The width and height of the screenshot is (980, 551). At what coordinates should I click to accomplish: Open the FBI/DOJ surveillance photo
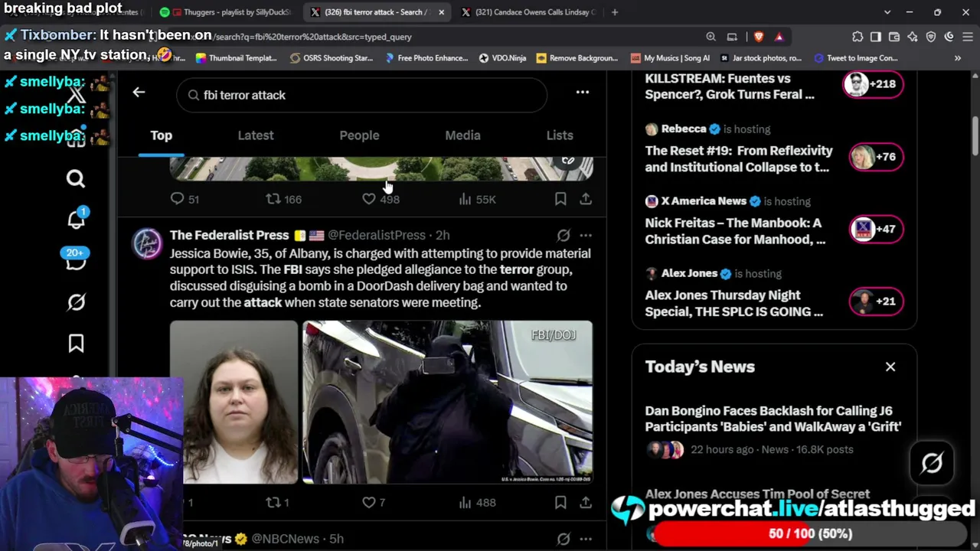pyautogui.click(x=447, y=403)
